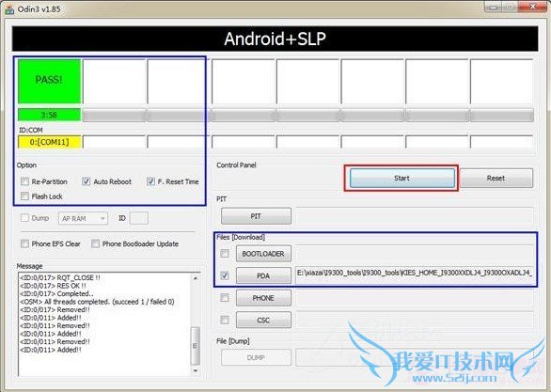The height and width of the screenshot is (392, 551).
Task: Click the Dump ID input field
Action: tap(139, 218)
